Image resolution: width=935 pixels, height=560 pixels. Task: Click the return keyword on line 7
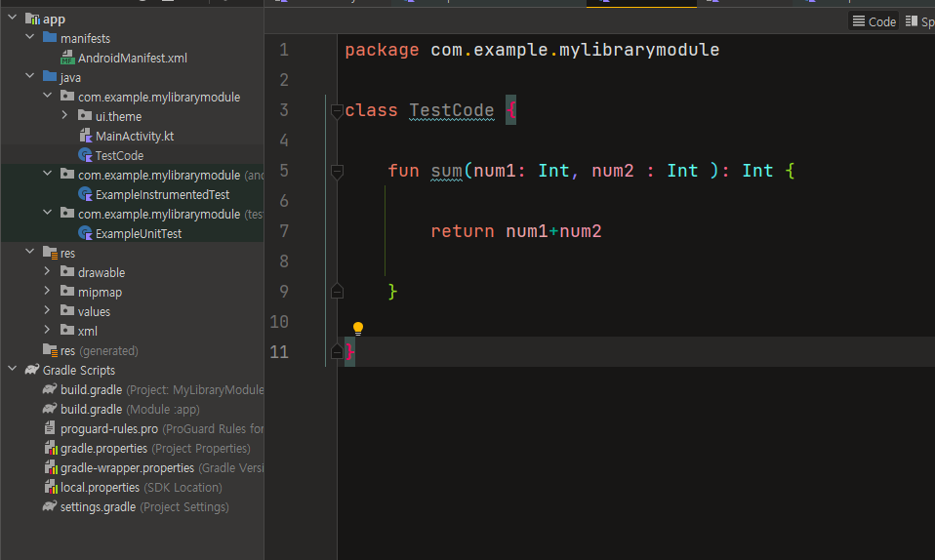(463, 231)
